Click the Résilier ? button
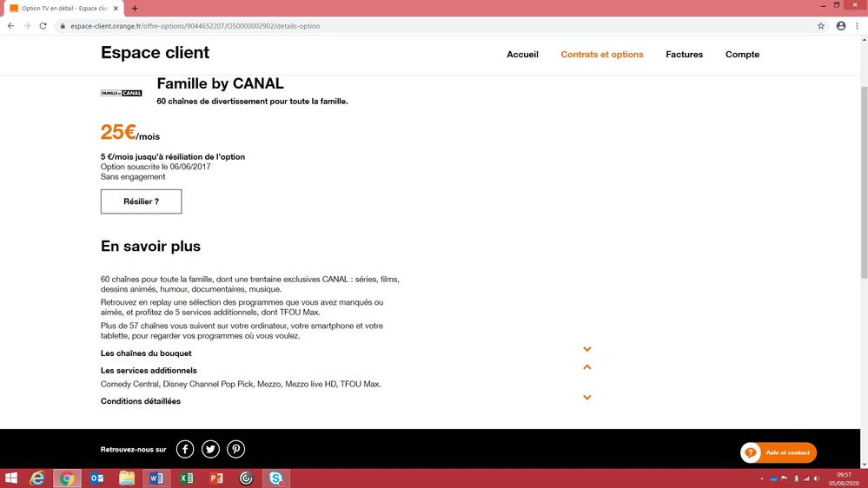The image size is (868, 488). click(141, 201)
